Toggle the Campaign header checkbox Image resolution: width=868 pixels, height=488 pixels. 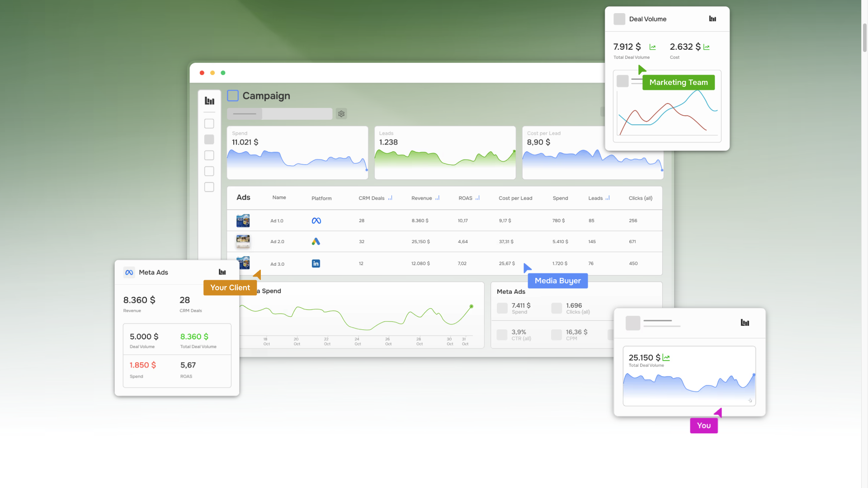(x=232, y=95)
